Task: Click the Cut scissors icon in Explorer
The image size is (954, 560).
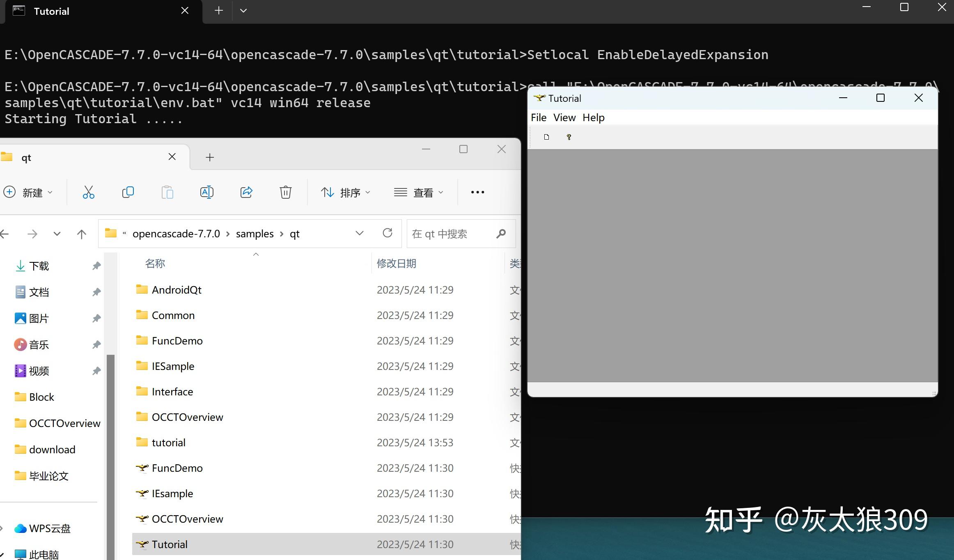Action: 88,192
